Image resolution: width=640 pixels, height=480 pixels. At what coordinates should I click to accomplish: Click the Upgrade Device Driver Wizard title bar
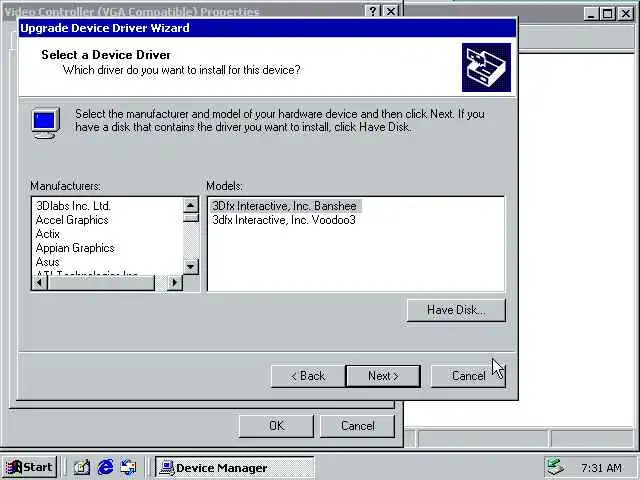pyautogui.click(x=267, y=28)
